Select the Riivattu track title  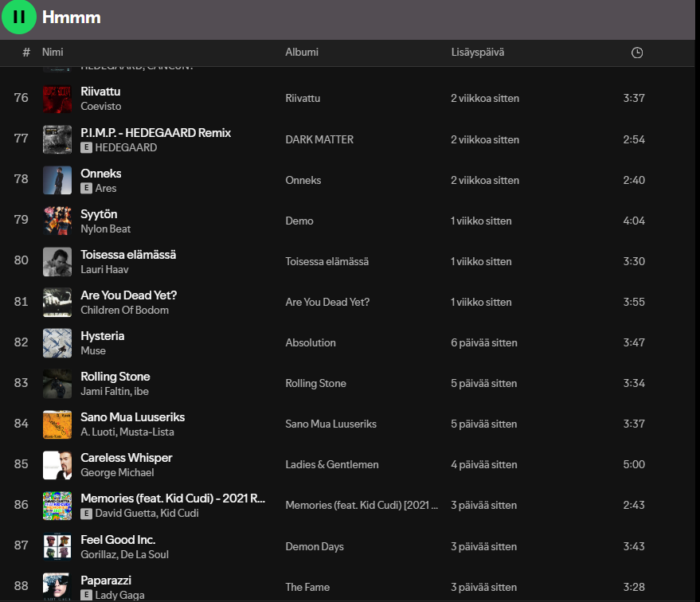coord(100,92)
